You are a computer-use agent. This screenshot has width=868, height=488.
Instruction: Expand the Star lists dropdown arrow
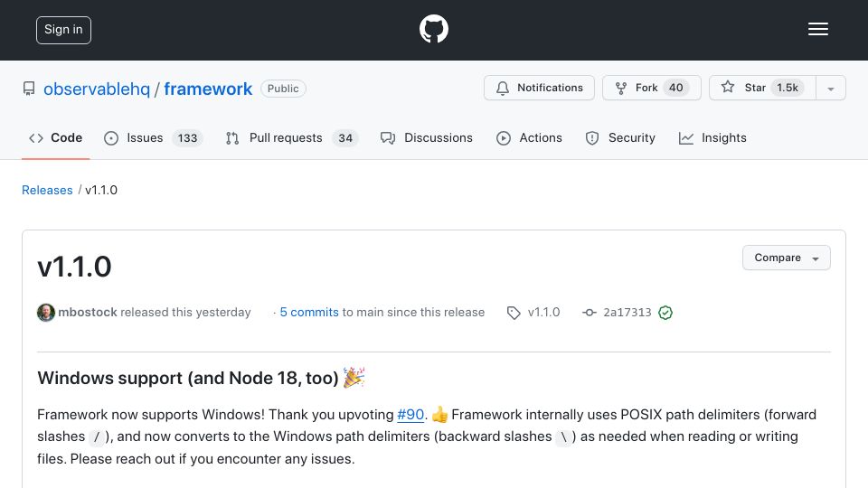831,89
